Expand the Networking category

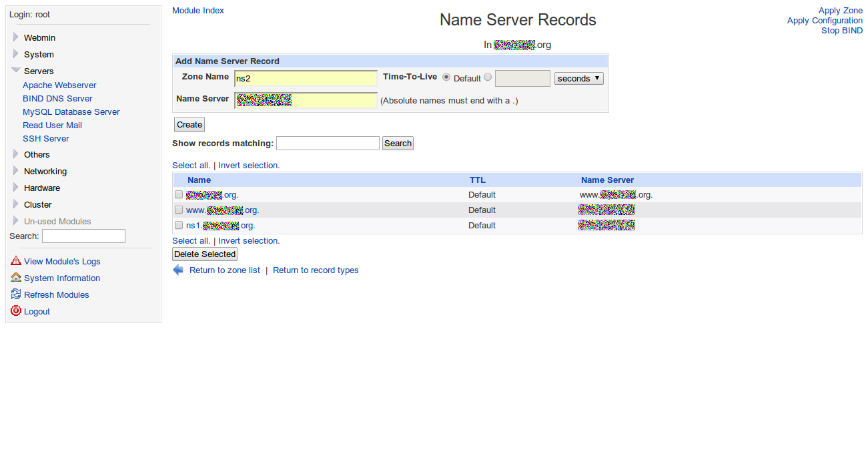click(16, 171)
